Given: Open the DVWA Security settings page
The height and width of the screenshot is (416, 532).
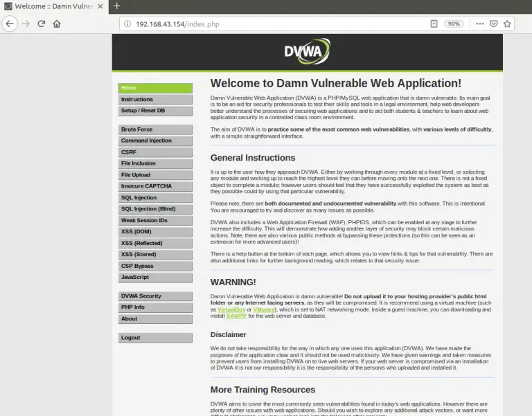Looking at the screenshot, I should [155, 296].
